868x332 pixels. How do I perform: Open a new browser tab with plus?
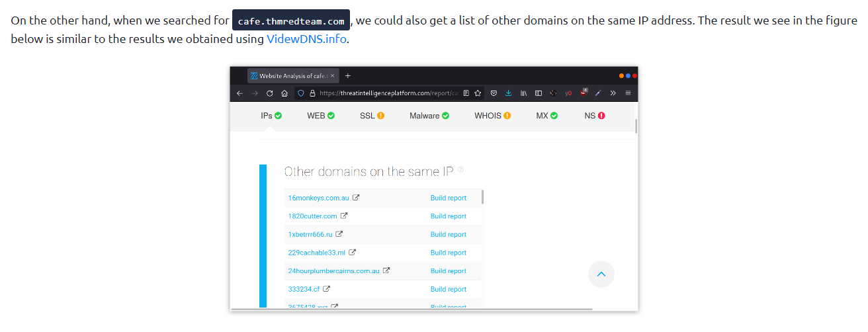point(348,75)
